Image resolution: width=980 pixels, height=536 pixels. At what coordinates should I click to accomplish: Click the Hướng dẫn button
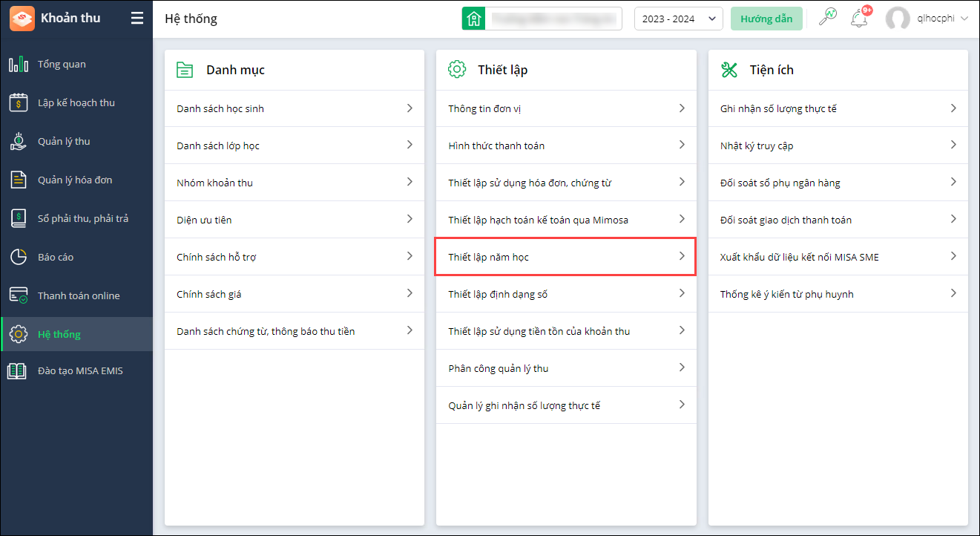pyautogui.click(x=766, y=19)
